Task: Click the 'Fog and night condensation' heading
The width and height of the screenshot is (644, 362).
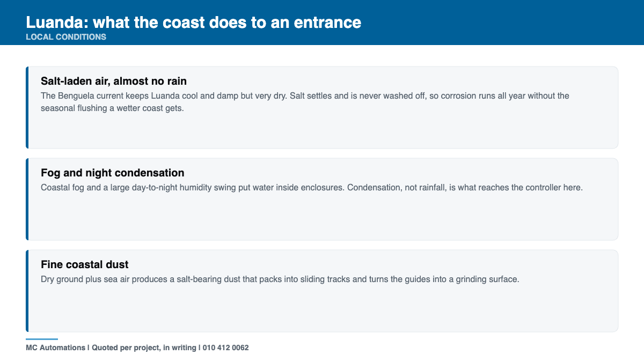Action: pyautogui.click(x=113, y=173)
